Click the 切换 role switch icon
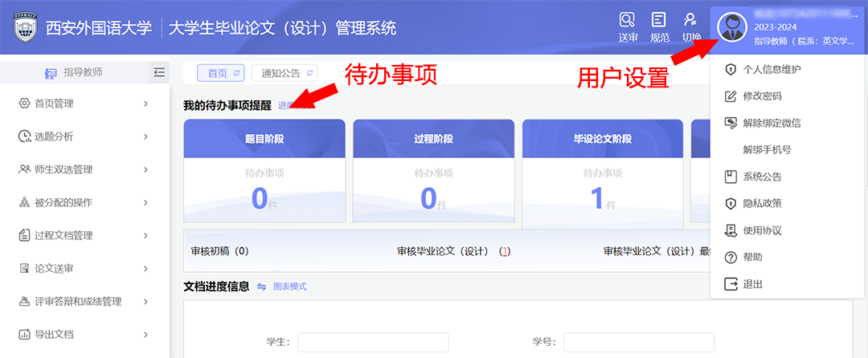Viewport: 868px width, 358px height. pos(690,21)
